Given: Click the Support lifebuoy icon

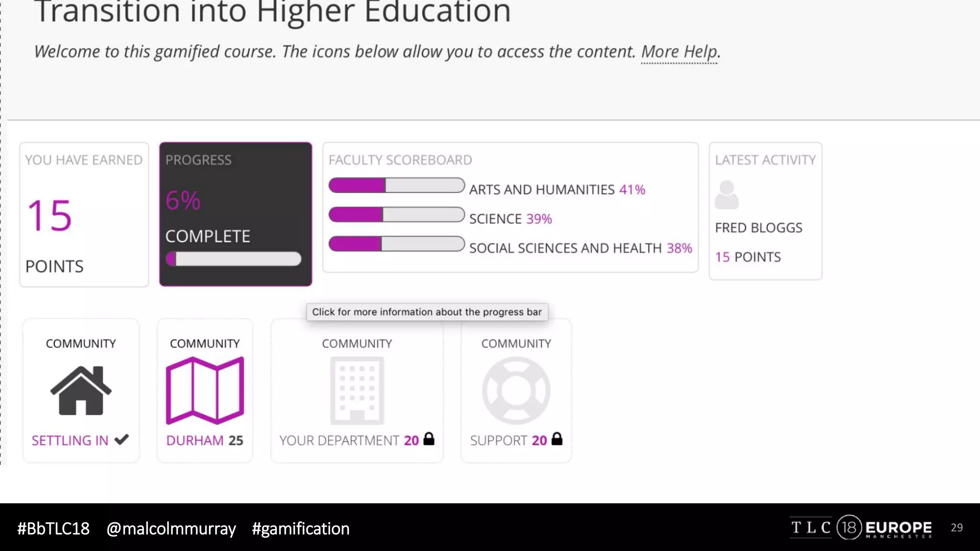Looking at the screenshot, I should point(516,390).
